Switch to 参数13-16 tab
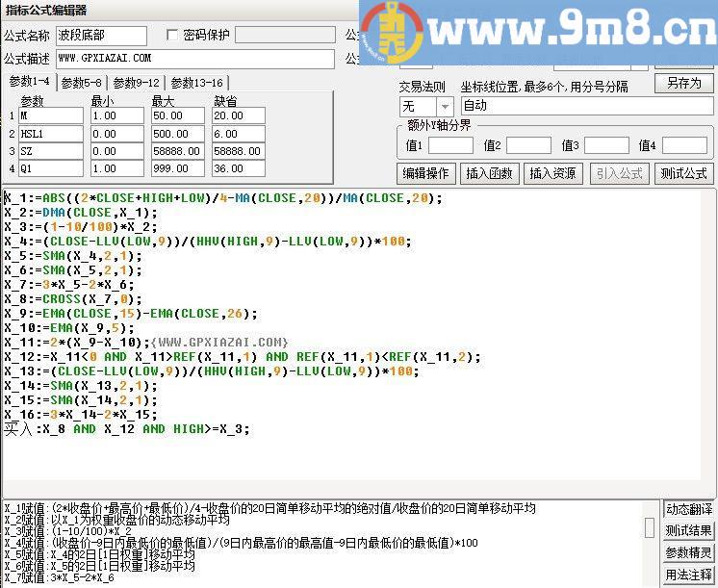This screenshot has height=588, width=718. [197, 83]
